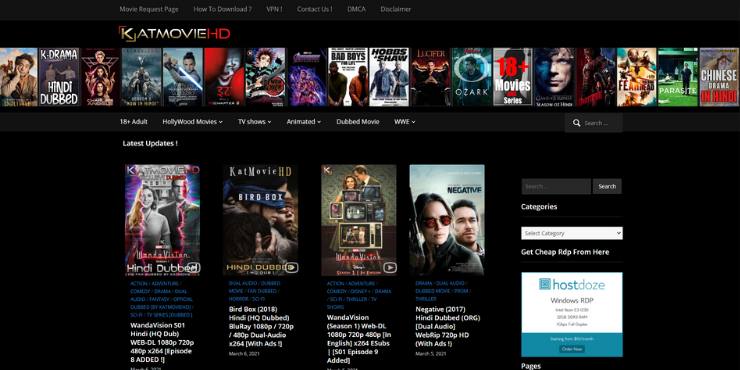740x370 pixels.
Task: Open the 18+ Adult category
Action: pyautogui.click(x=134, y=122)
